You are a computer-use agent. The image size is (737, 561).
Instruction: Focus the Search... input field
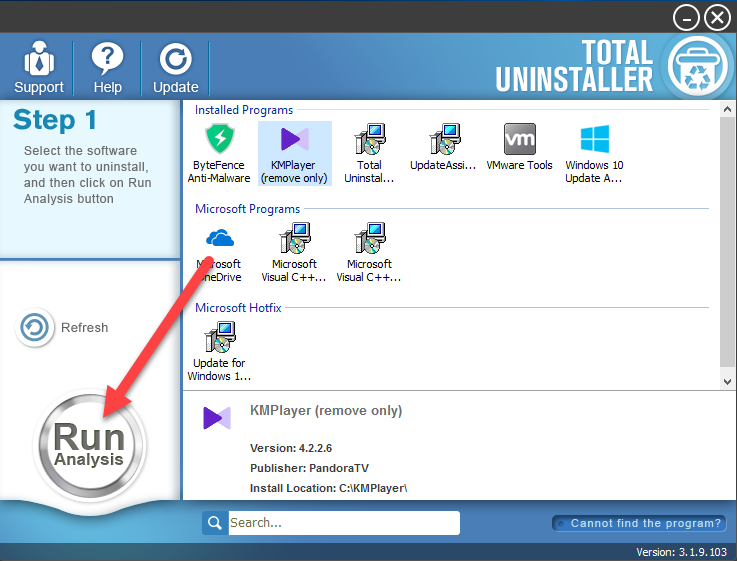[x=344, y=522]
